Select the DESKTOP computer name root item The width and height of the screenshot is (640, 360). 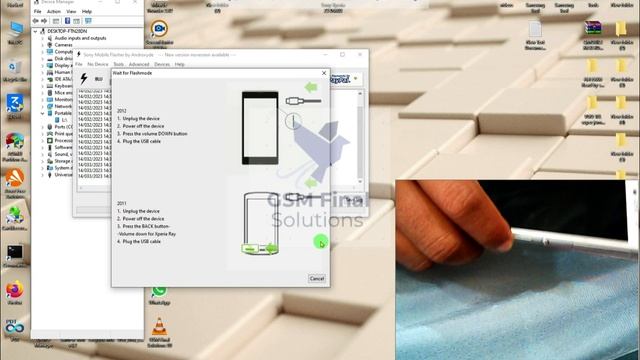(x=67, y=31)
